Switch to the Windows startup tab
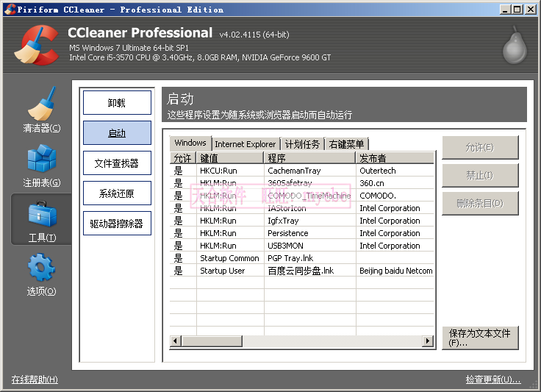 pos(190,143)
